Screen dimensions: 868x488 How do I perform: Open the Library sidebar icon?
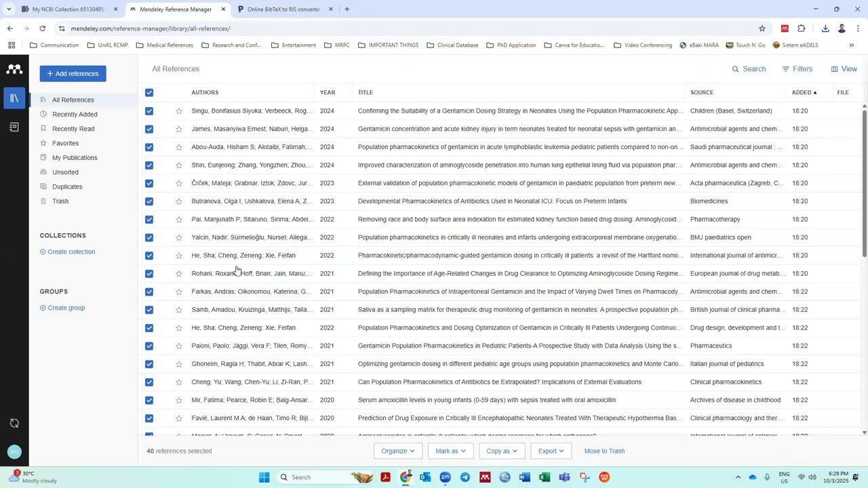coord(14,98)
